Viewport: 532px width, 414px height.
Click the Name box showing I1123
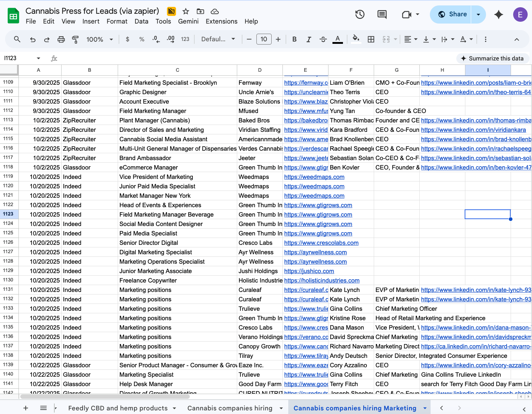point(19,58)
